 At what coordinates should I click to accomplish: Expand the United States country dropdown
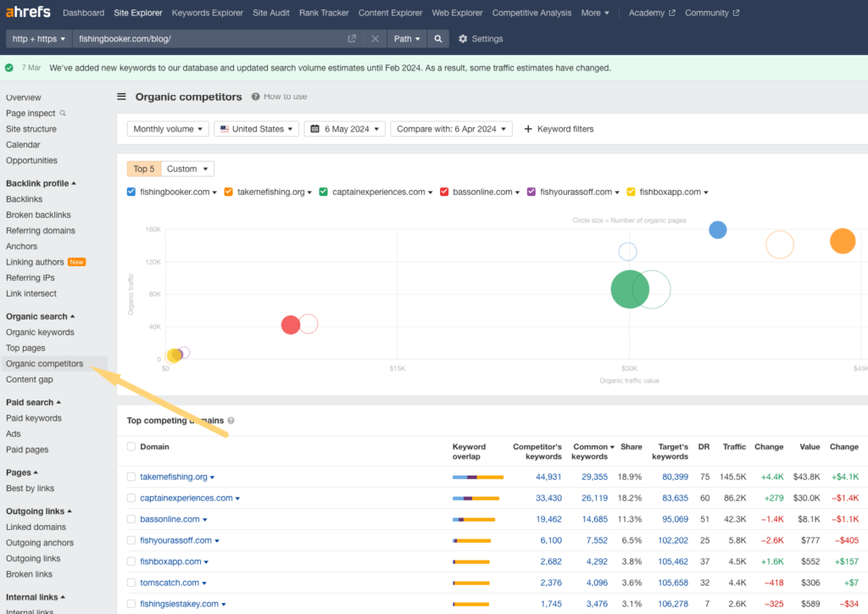256,129
